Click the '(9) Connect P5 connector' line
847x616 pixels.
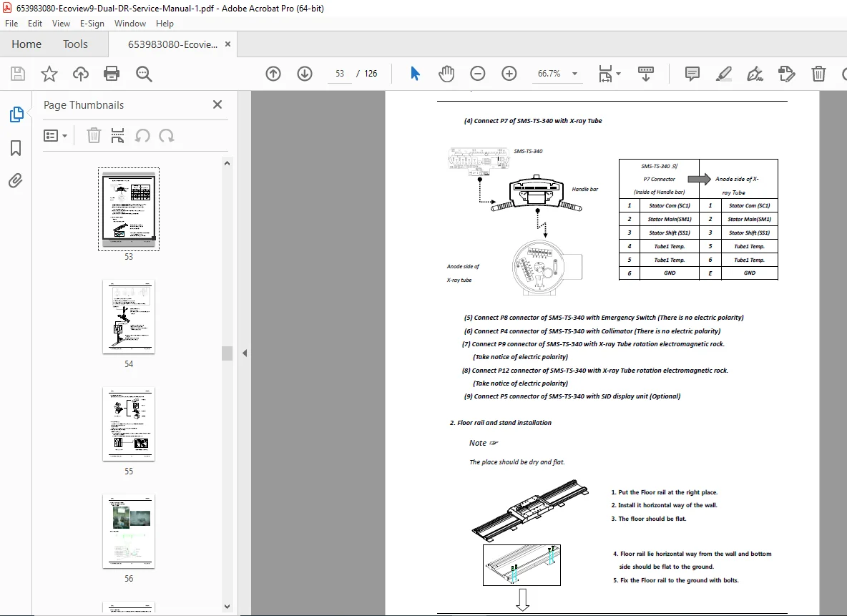coord(572,396)
